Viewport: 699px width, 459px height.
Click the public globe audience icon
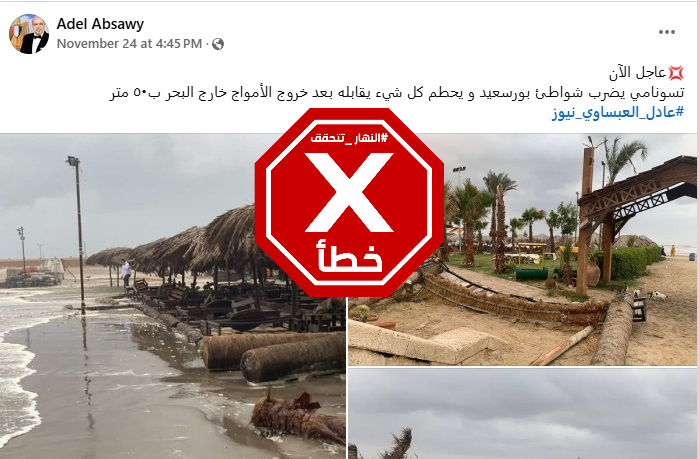[x=218, y=44]
